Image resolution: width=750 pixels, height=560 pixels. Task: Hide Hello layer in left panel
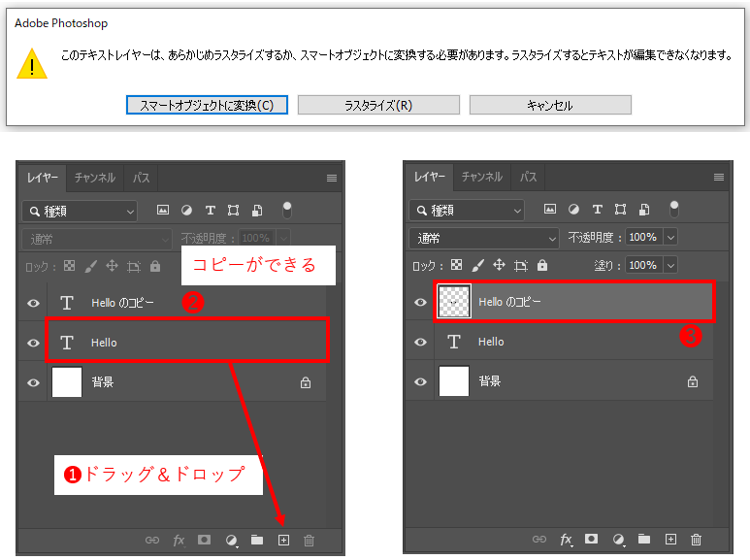click(33, 343)
